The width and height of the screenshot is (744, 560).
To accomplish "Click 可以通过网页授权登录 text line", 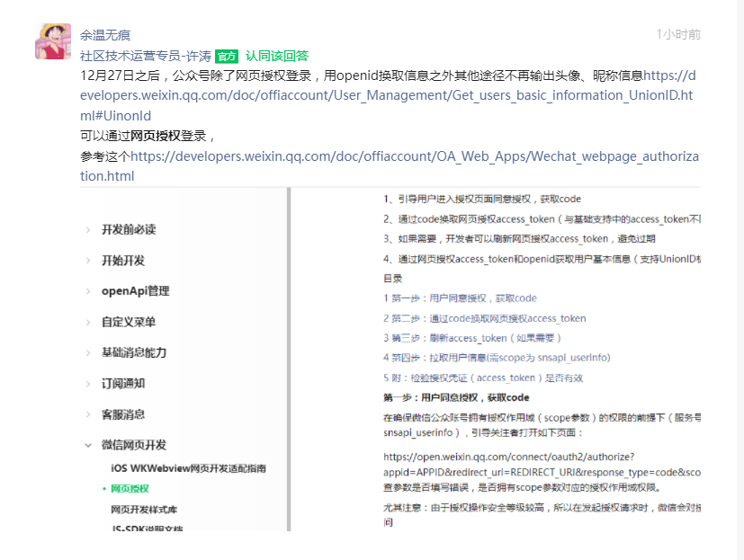I will point(148,136).
